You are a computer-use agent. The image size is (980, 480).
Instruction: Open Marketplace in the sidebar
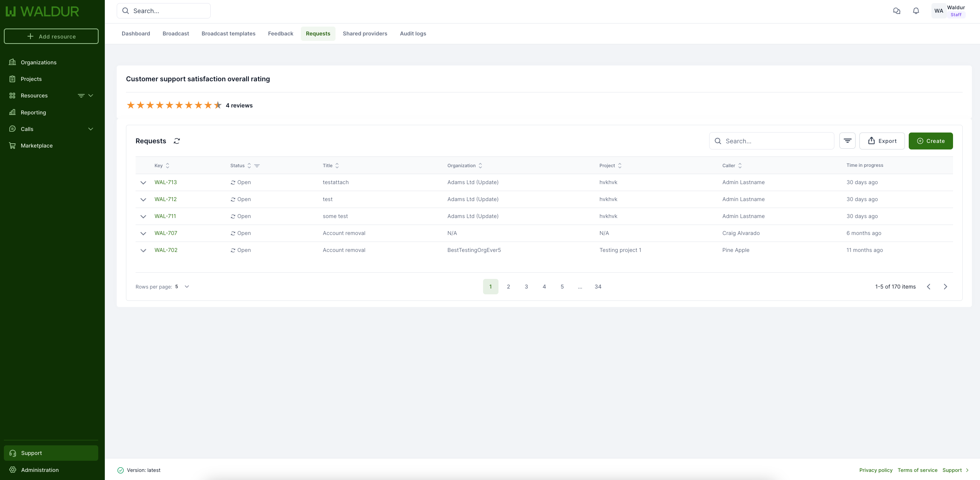[x=37, y=146]
